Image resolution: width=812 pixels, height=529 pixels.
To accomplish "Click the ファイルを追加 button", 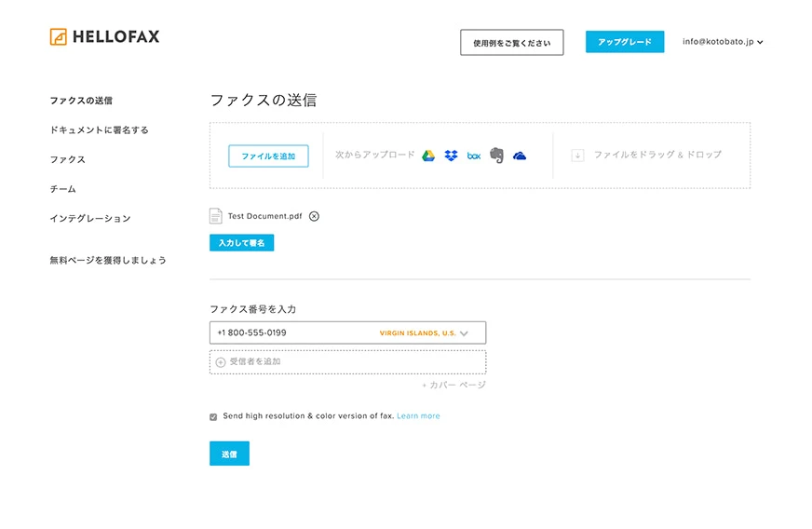I will coord(268,156).
